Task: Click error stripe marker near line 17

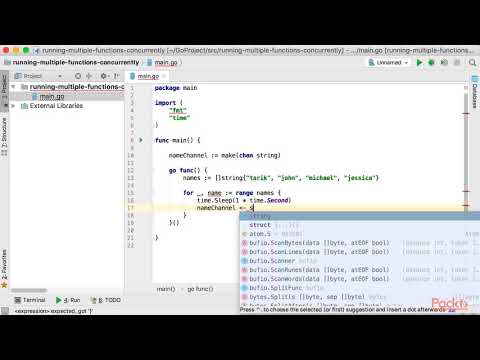Action: click(466, 205)
